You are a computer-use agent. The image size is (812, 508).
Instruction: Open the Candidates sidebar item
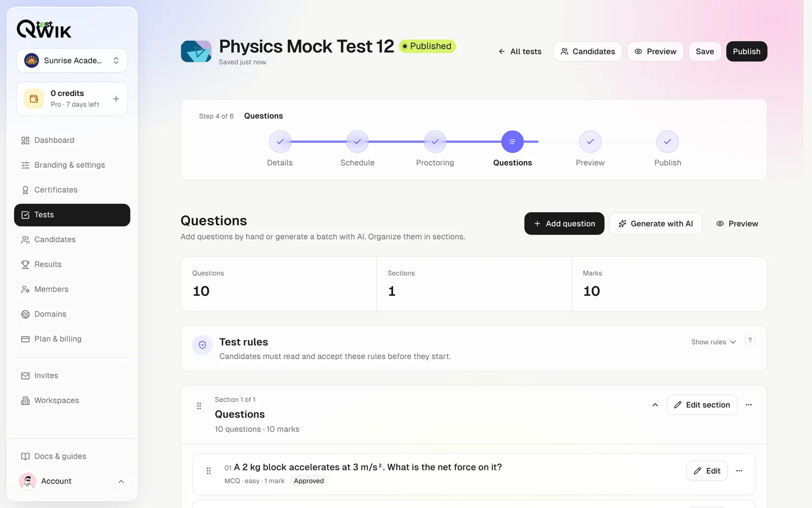click(x=72, y=240)
